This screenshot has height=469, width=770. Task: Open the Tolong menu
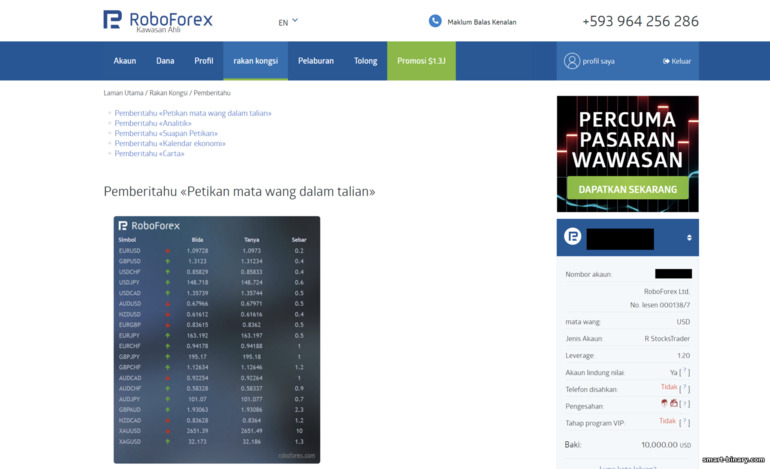click(365, 61)
